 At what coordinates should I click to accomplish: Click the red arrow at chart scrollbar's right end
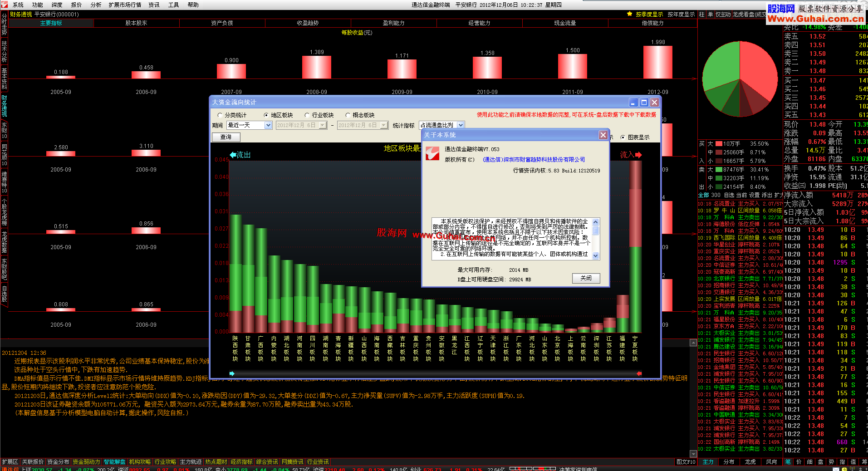pyautogui.click(x=639, y=373)
